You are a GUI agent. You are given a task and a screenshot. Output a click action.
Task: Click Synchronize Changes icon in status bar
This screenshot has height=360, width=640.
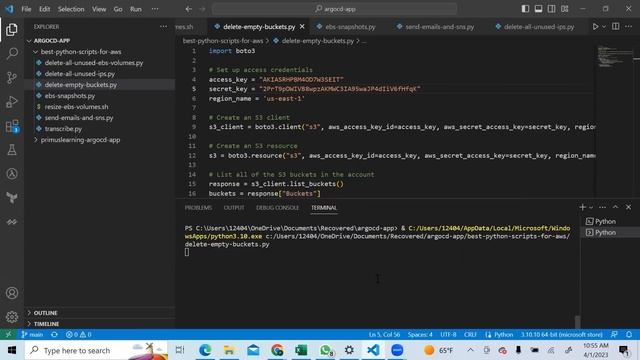click(54, 335)
